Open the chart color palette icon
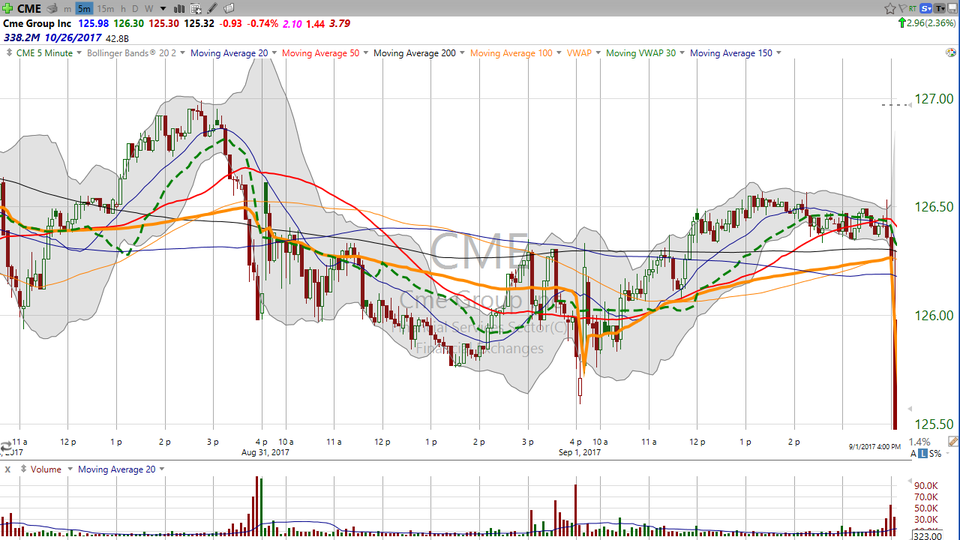 click(x=951, y=53)
